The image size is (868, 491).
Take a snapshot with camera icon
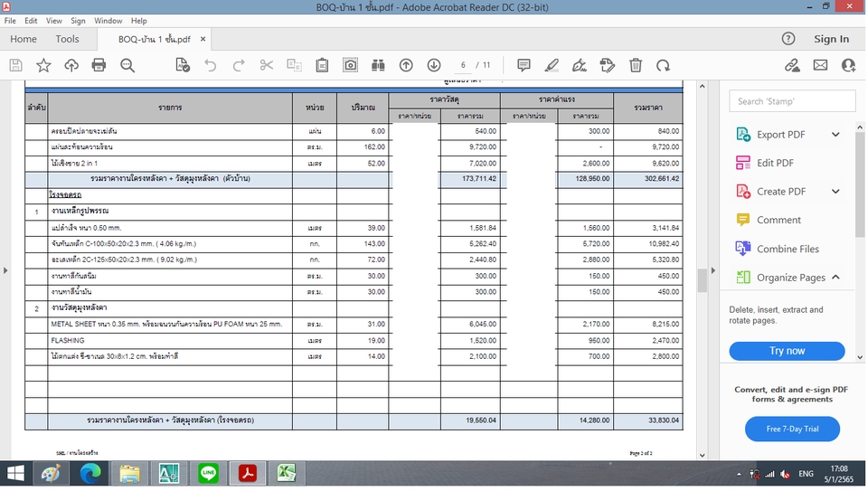(351, 65)
